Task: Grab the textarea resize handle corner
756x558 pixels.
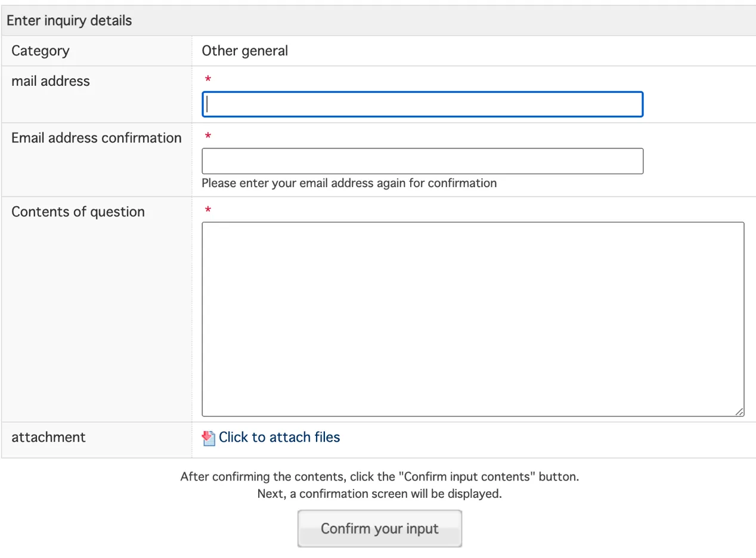Action: click(x=739, y=411)
